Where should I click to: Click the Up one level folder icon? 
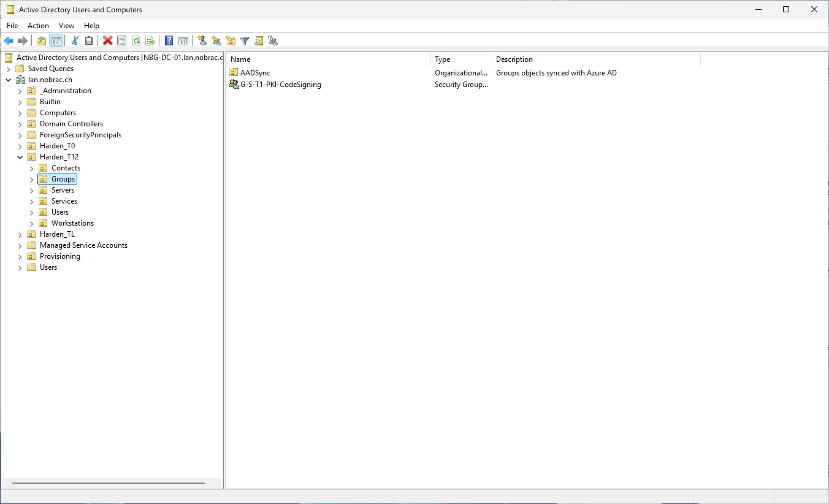tap(42, 41)
